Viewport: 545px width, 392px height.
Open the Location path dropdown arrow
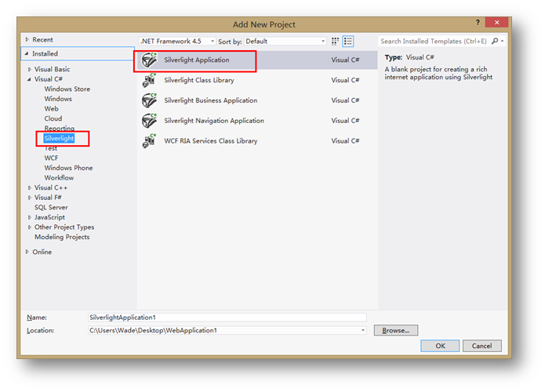(363, 330)
